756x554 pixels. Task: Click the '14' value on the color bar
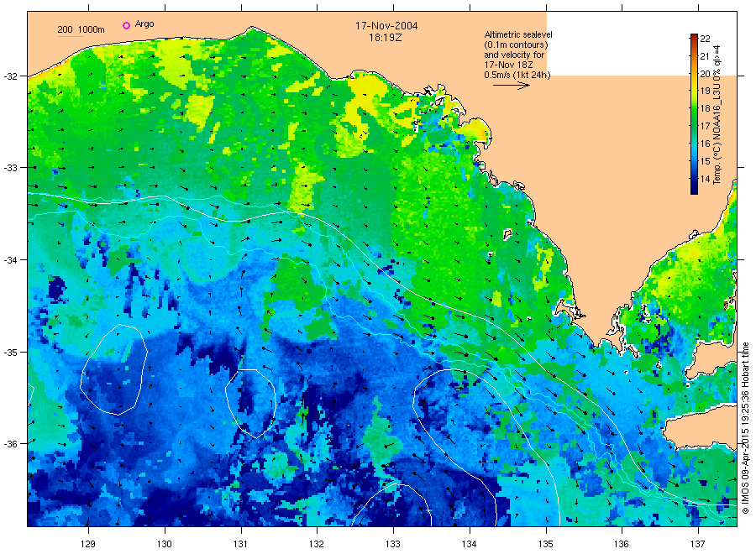coord(705,179)
